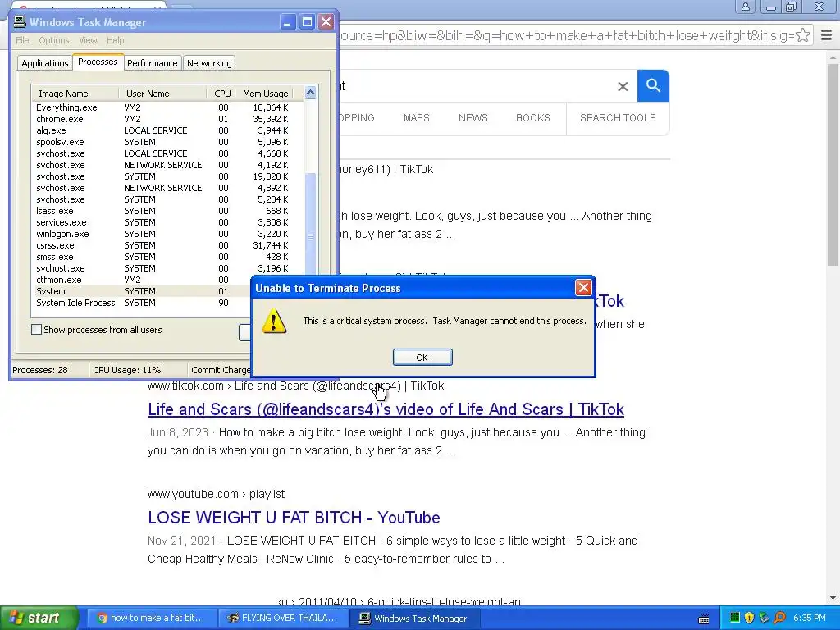Open the Help menu in Task Manager
Screen dimensions: 840x630
[115, 40]
